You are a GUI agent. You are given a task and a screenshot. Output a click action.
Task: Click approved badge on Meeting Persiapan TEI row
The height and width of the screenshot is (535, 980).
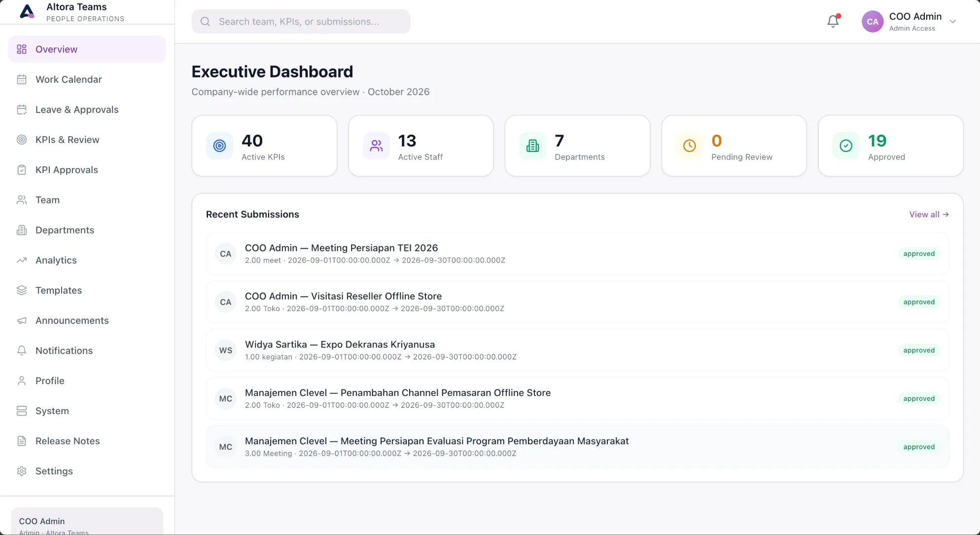[919, 253]
